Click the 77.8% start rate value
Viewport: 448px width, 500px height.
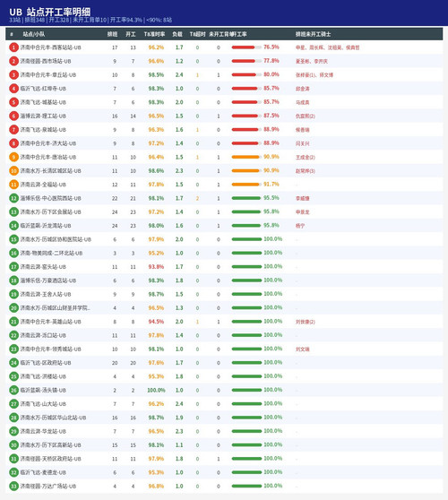point(271,61)
